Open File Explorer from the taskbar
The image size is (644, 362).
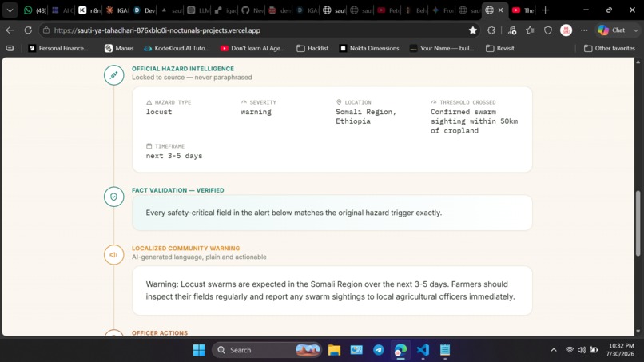[334, 350]
